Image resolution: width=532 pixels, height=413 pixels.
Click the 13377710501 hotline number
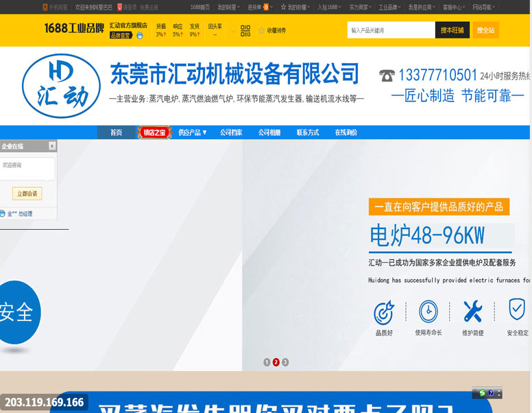click(x=437, y=75)
